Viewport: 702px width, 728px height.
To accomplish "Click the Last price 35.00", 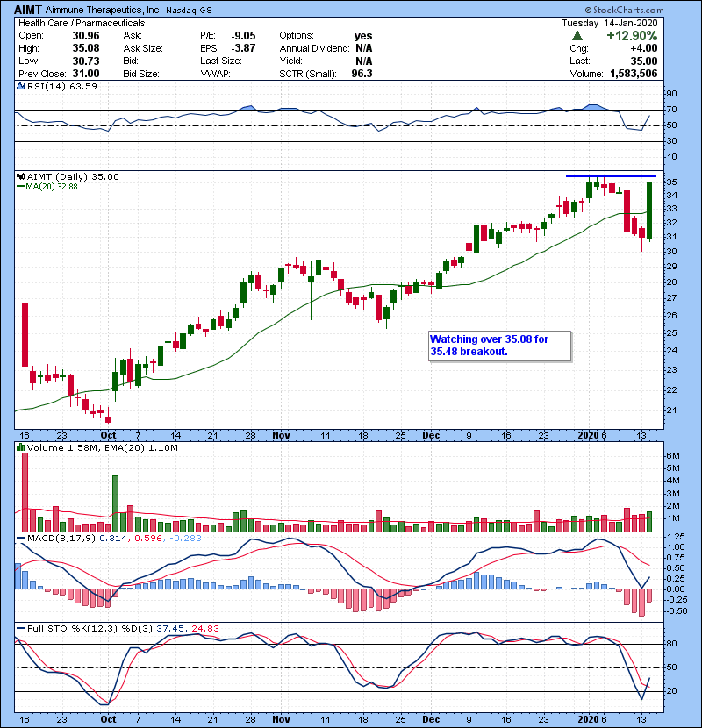I will (x=644, y=61).
